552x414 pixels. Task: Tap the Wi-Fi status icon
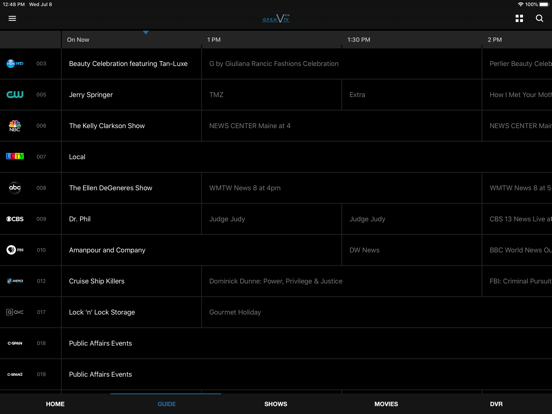pyautogui.click(x=520, y=4)
